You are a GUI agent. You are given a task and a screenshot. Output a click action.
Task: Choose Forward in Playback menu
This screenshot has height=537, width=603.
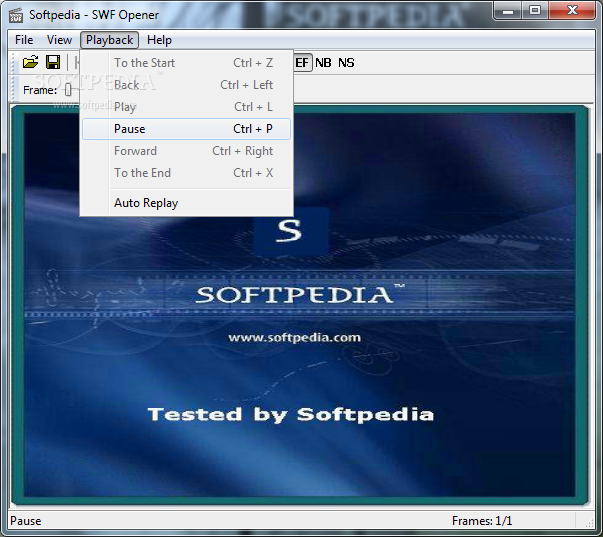pos(186,151)
